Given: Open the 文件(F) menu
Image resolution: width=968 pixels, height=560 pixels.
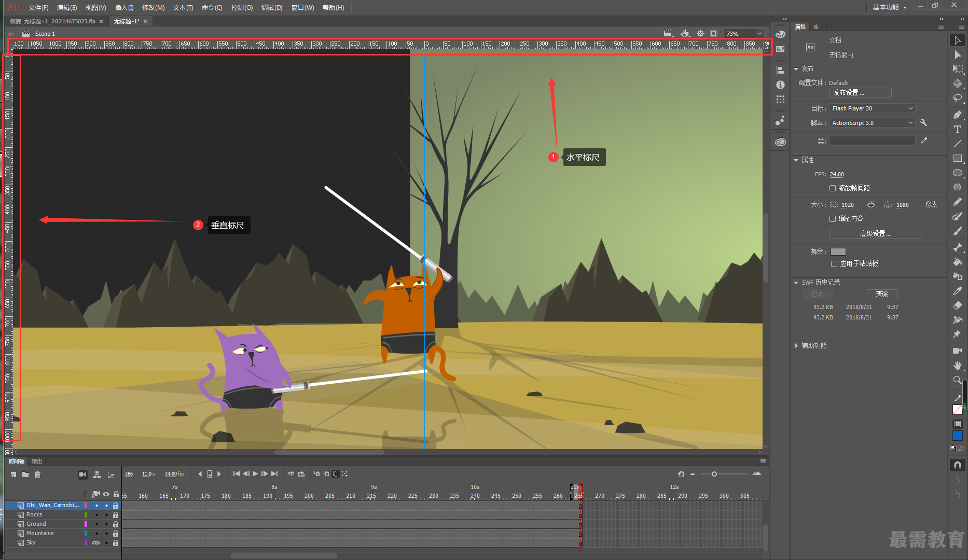Looking at the screenshot, I should (38, 7).
